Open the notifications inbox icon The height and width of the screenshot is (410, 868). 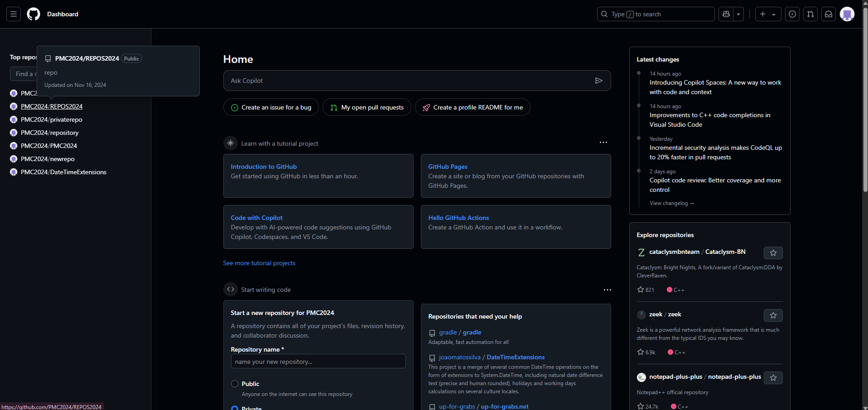click(828, 14)
